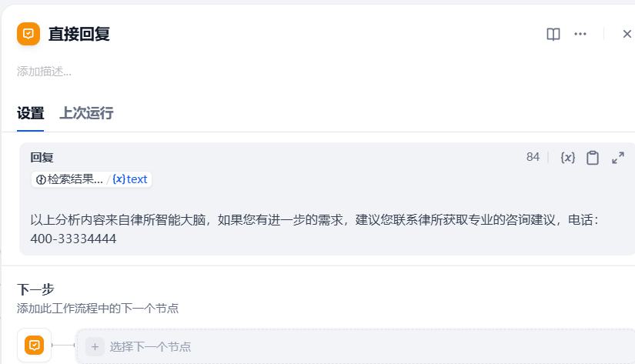Expand the reply editor to fullscreen
The width and height of the screenshot is (635, 364).
(x=618, y=158)
